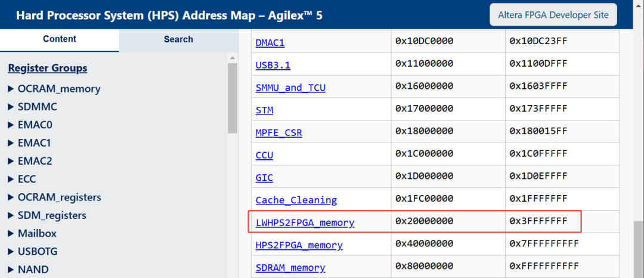The image size is (644, 278).
Task: Select start address 0x17000000
Action: 425,109
